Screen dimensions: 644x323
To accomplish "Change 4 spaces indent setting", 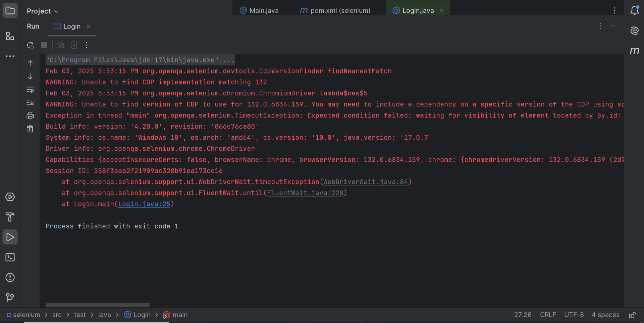I will (605, 315).
